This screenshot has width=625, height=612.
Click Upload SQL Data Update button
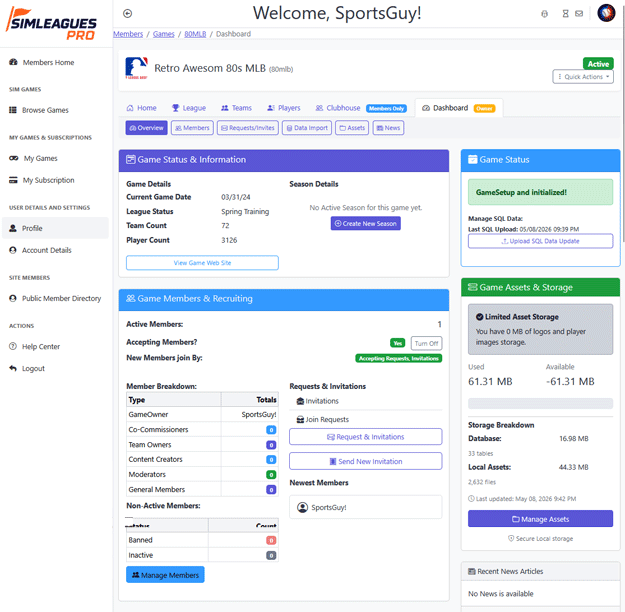[540, 241]
